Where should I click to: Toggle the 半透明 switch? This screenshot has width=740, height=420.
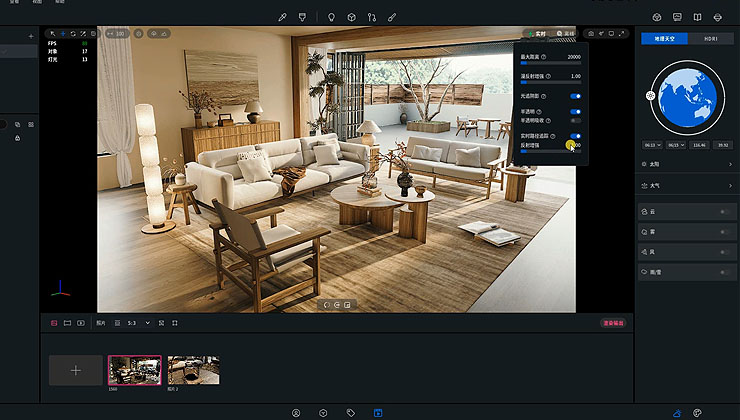[575, 111]
